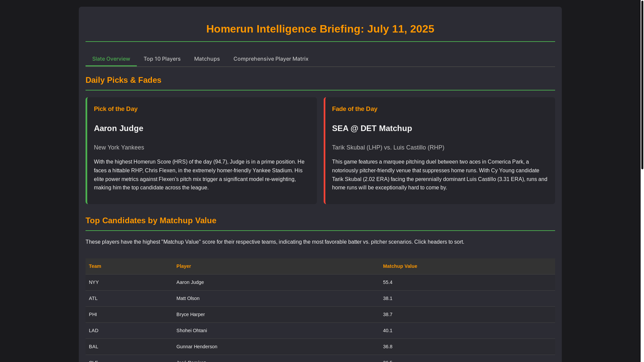Screen dimensions: 644x362
Task: Click the value 40.1
Action: click(467, 330)
